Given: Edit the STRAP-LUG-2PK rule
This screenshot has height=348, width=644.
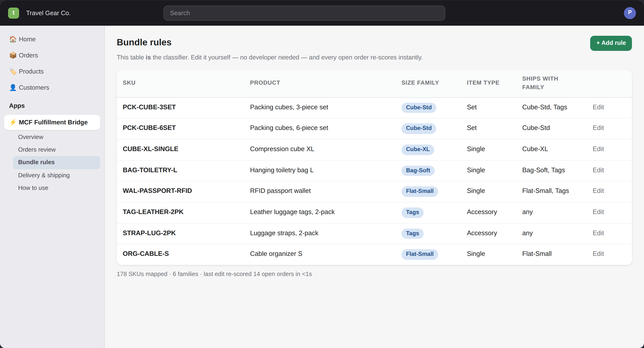Looking at the screenshot, I should coord(598,233).
